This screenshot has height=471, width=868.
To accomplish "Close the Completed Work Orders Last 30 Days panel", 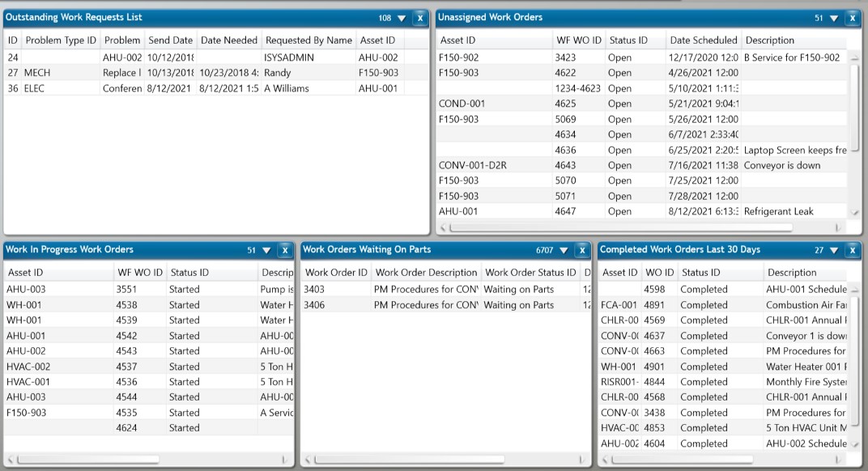I will click(852, 251).
